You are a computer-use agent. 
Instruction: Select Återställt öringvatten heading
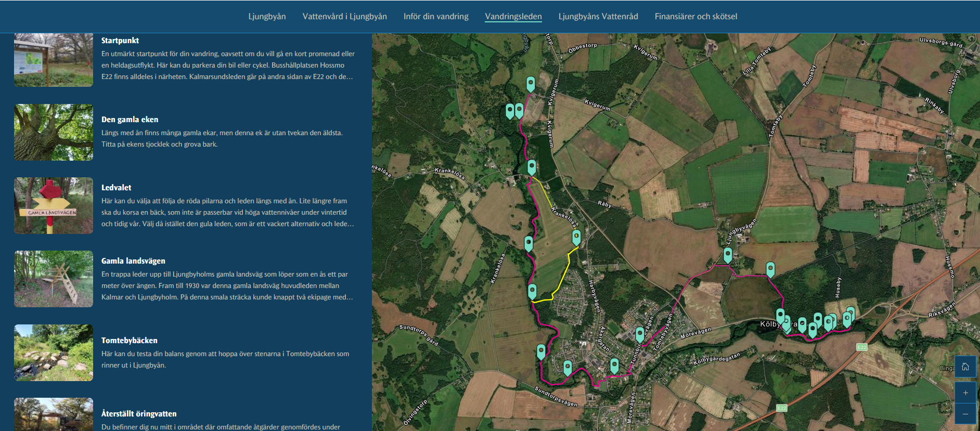click(x=138, y=414)
